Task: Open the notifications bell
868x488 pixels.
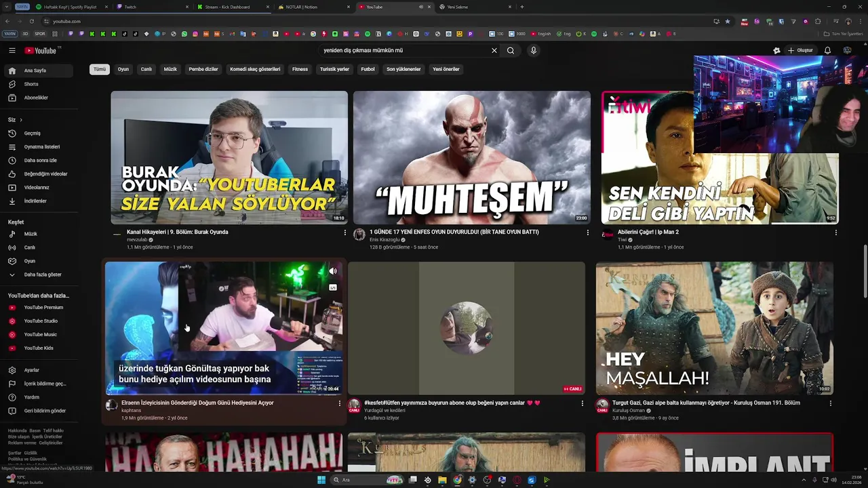Action: 827,50
